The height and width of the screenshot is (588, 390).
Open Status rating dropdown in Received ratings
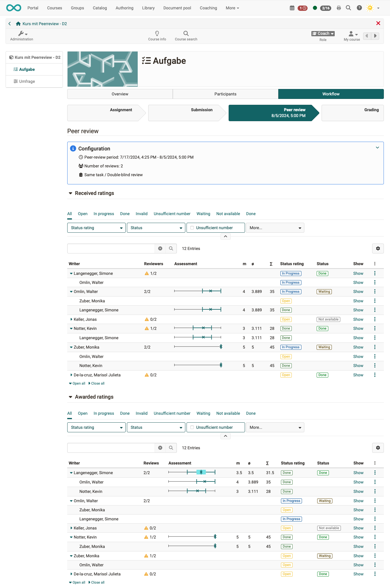(96, 228)
